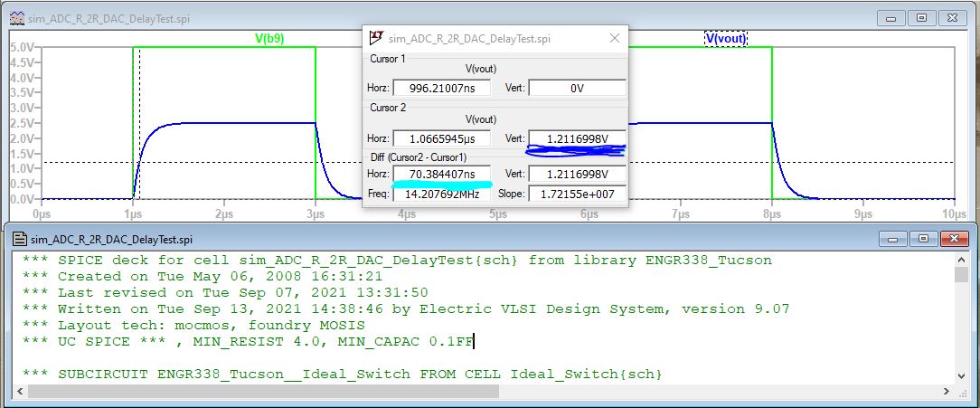Minimize the netlist text window

point(895,239)
